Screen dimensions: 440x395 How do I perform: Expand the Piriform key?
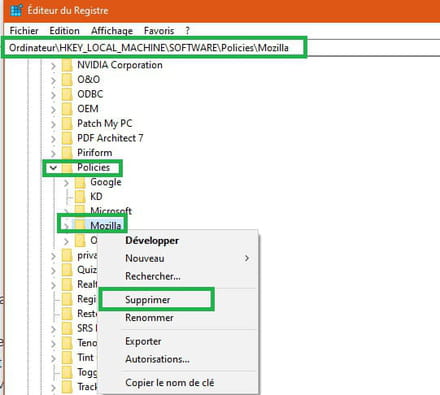53,154
